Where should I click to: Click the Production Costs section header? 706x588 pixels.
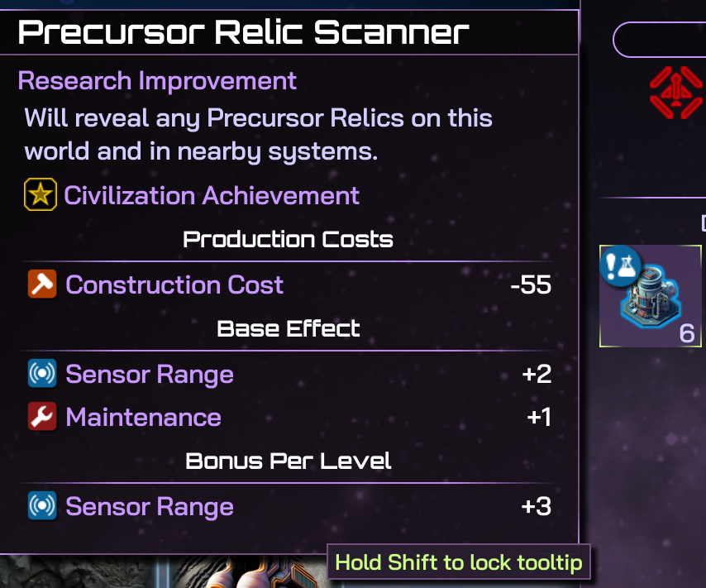click(288, 240)
